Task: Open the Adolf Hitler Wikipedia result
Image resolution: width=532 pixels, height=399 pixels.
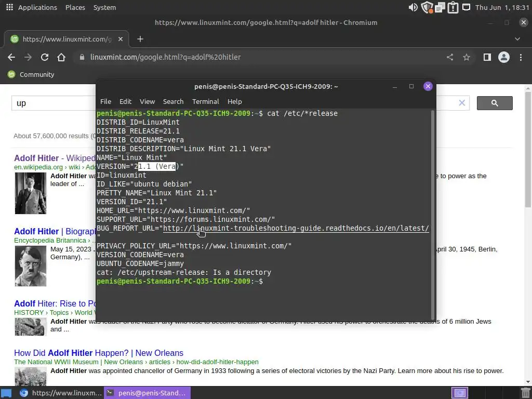Action: (x=55, y=158)
